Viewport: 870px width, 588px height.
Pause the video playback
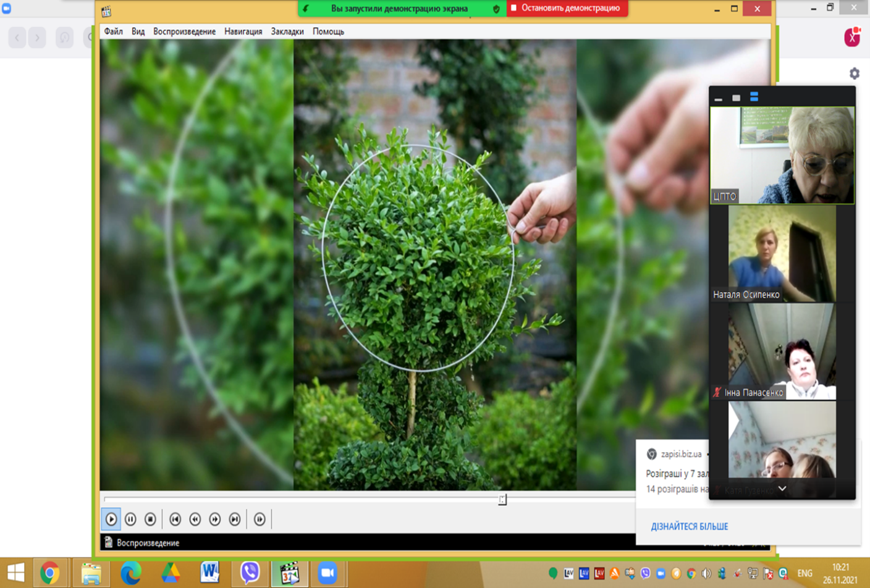(130, 519)
